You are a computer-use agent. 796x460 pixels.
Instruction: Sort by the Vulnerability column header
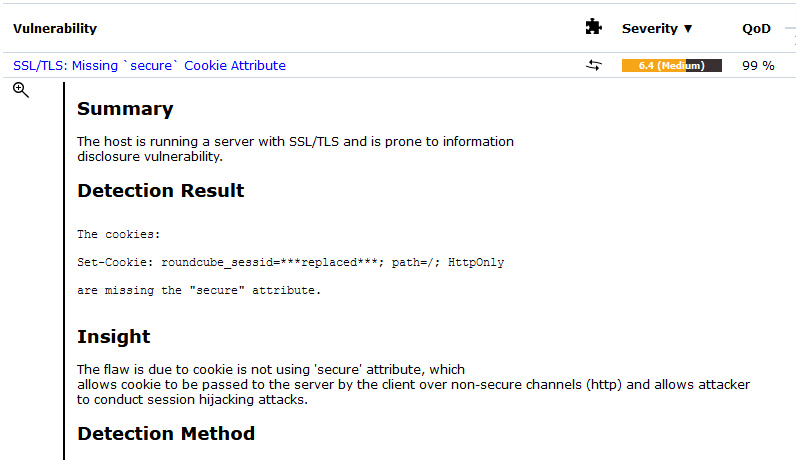[x=55, y=28]
